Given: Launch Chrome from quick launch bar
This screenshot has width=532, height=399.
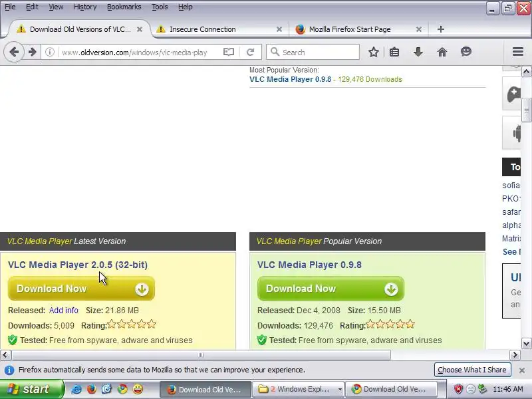Looking at the screenshot, I should [x=122, y=389].
